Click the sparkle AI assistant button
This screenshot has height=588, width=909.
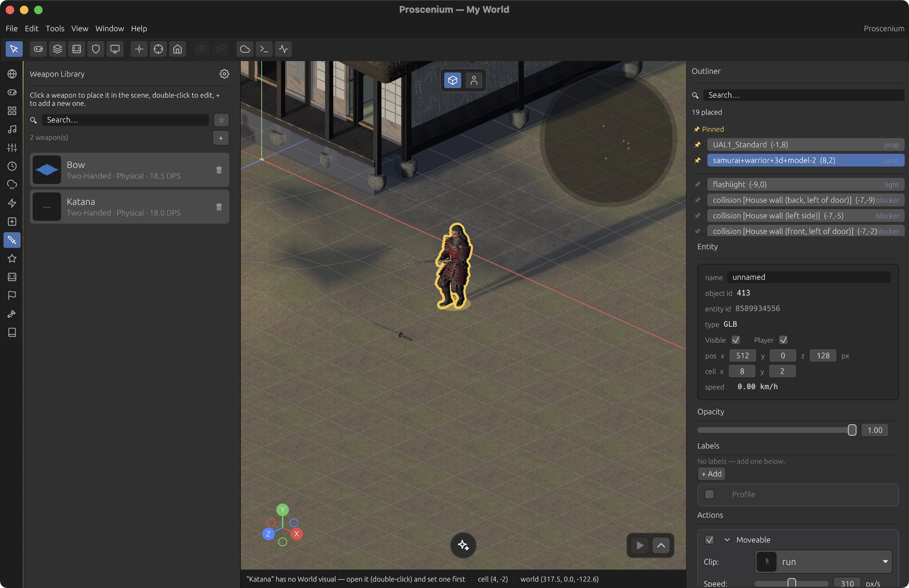[x=463, y=545]
